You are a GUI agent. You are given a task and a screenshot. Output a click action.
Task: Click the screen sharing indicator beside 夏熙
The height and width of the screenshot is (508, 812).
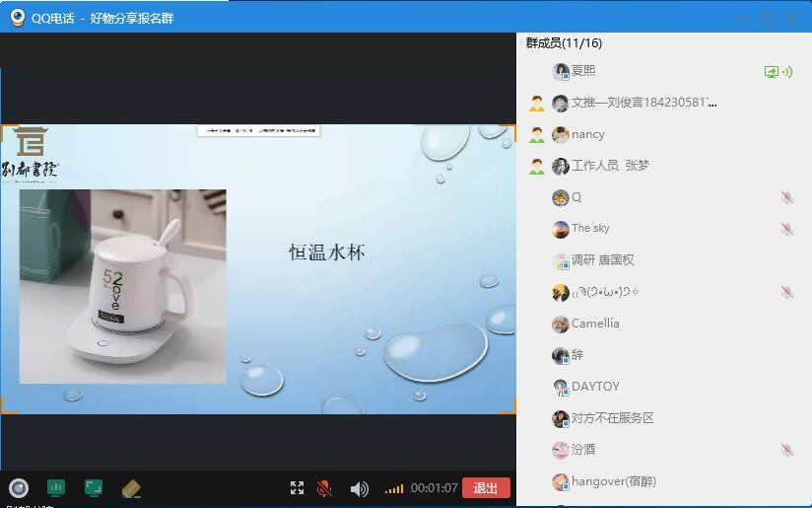pyautogui.click(x=772, y=72)
